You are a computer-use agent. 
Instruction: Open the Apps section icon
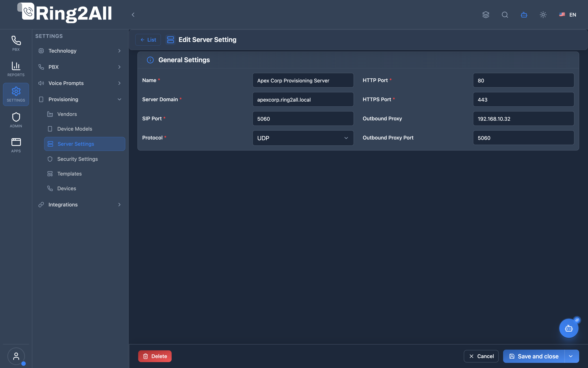point(16,145)
